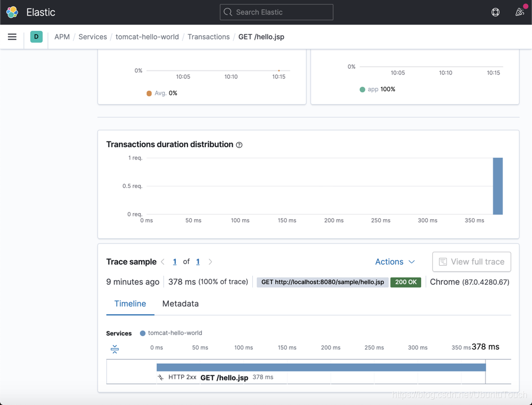Click the 200 OK status badge
Image resolution: width=532 pixels, height=405 pixels.
[406, 282]
